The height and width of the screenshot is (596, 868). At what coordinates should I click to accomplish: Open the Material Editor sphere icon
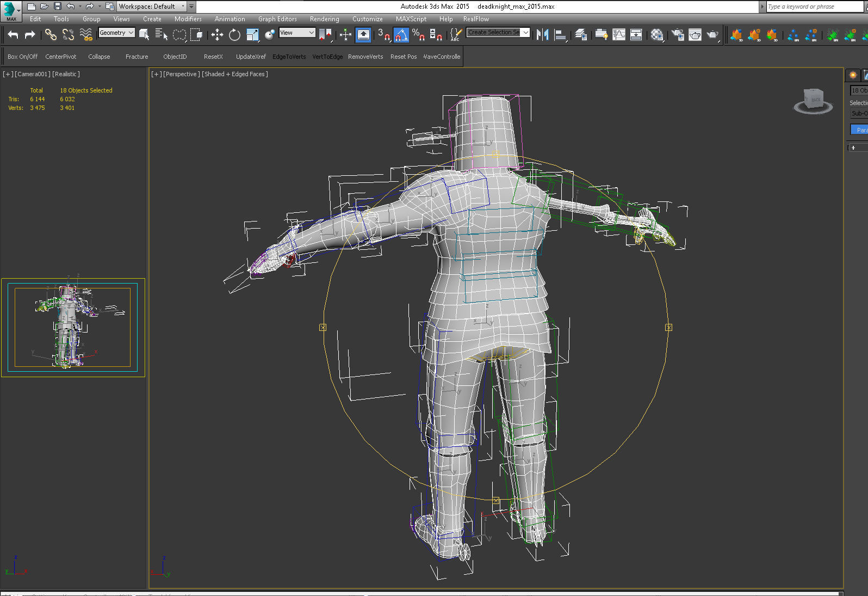(x=657, y=35)
